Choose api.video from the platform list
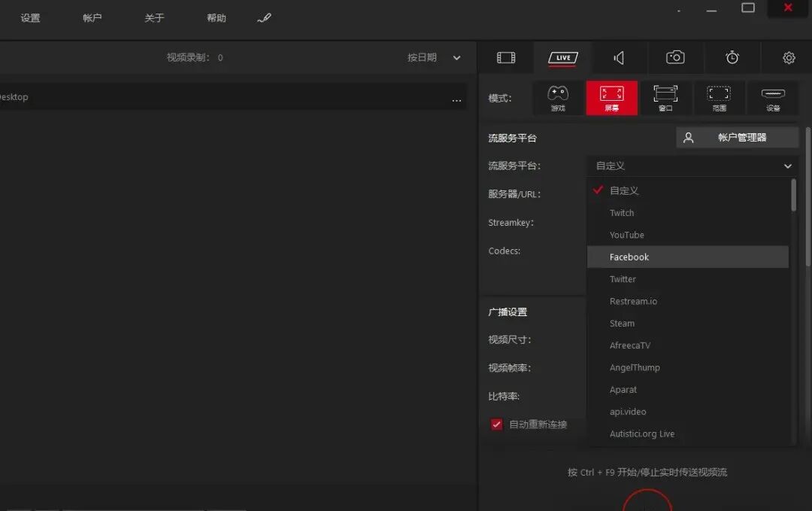 (x=688, y=412)
